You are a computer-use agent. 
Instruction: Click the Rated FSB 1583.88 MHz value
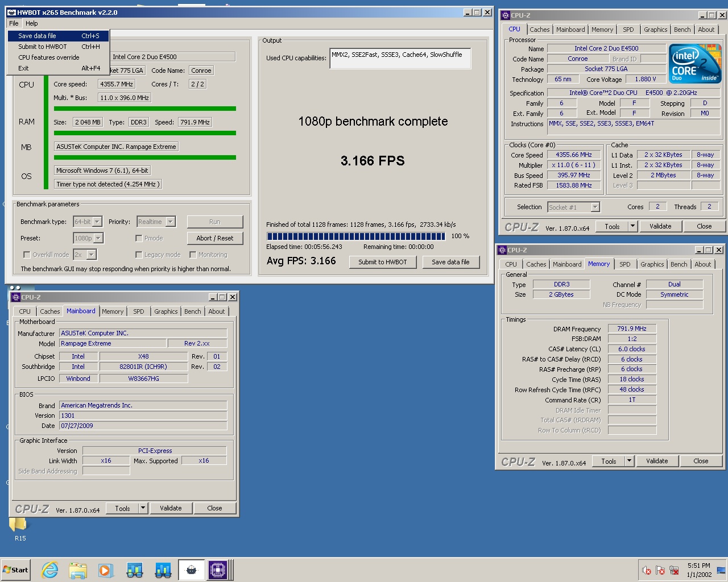tap(573, 185)
